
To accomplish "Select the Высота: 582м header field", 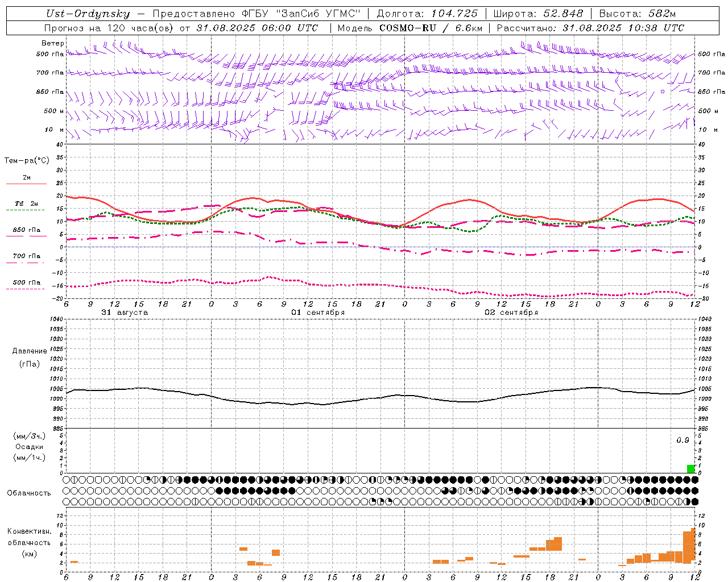I will pos(638,14).
